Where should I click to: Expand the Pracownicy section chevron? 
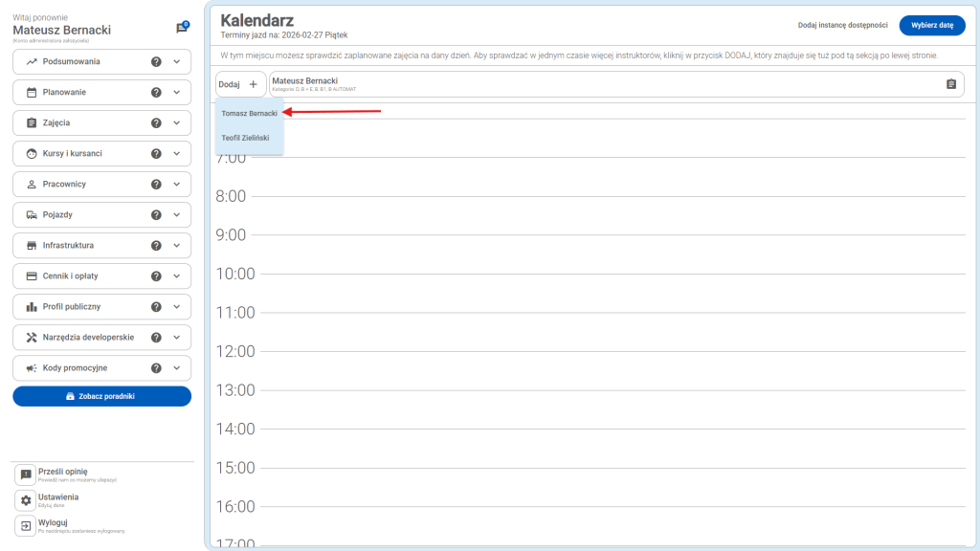pos(176,185)
